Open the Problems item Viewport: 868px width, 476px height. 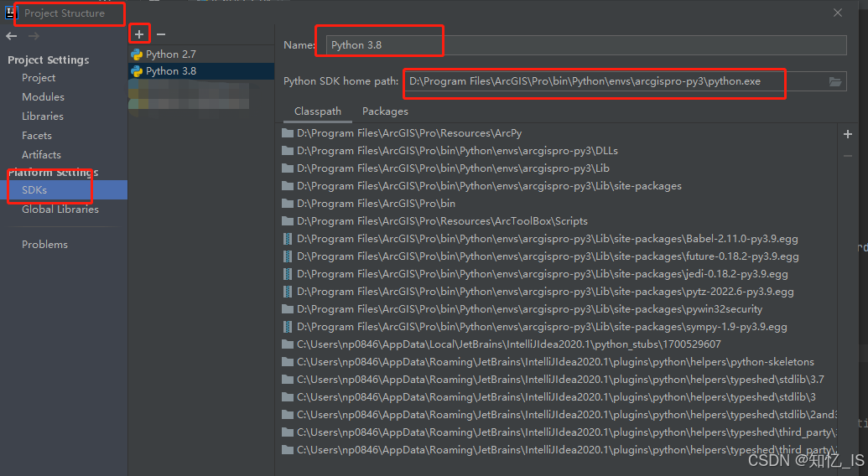point(44,245)
